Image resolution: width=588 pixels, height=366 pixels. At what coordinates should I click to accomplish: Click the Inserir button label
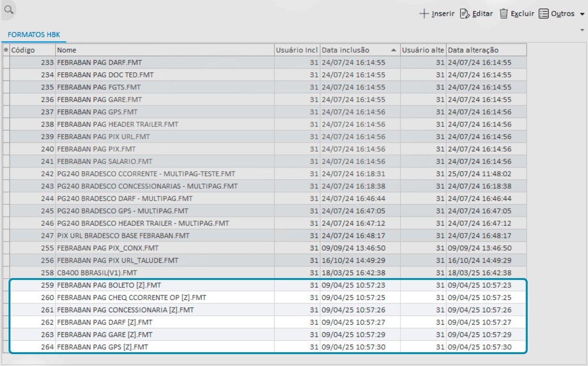pos(443,14)
